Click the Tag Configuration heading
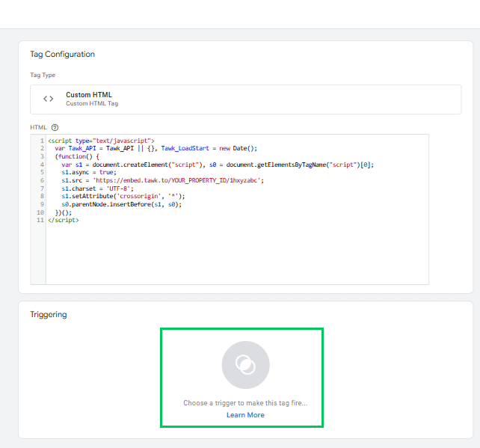The height and width of the screenshot is (448, 480). coord(63,54)
